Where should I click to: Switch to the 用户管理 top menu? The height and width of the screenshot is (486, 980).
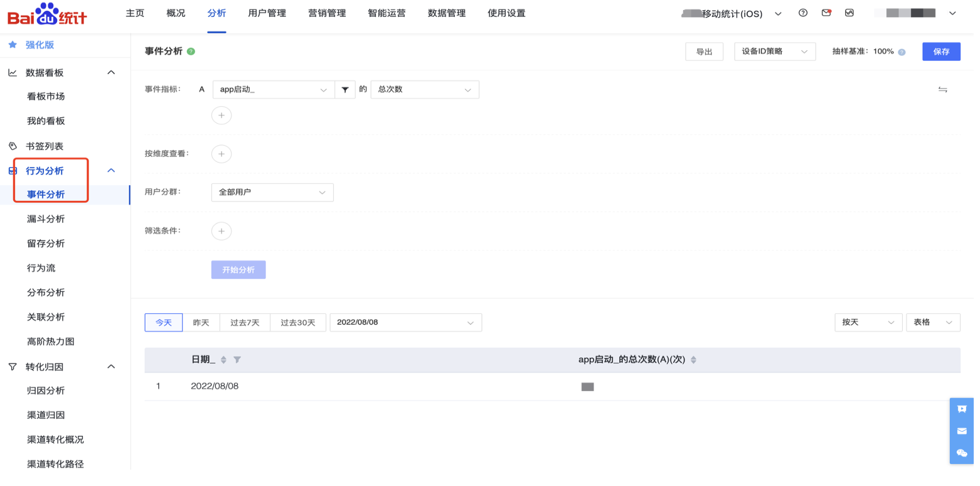point(267,13)
